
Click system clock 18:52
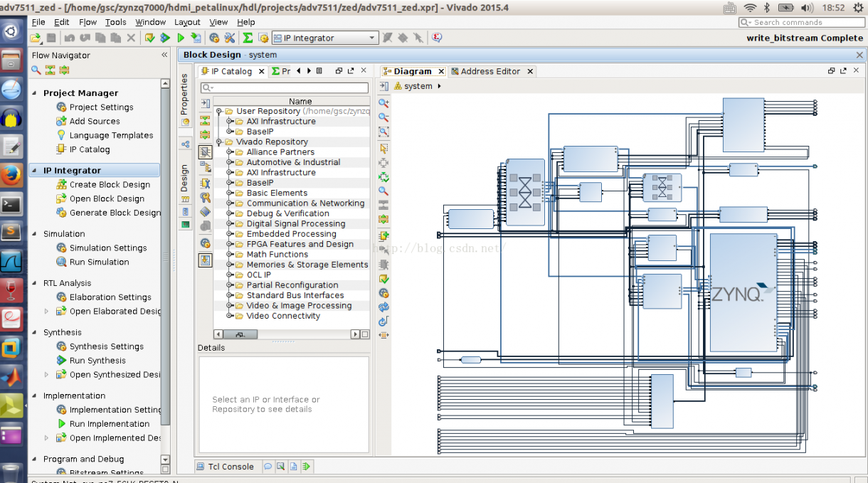[x=833, y=8]
